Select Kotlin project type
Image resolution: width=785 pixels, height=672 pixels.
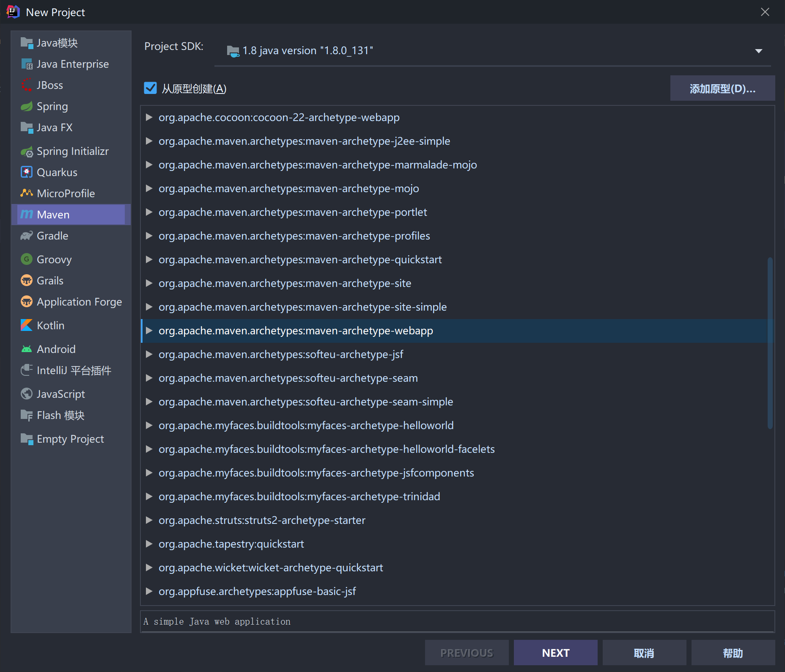(x=71, y=325)
